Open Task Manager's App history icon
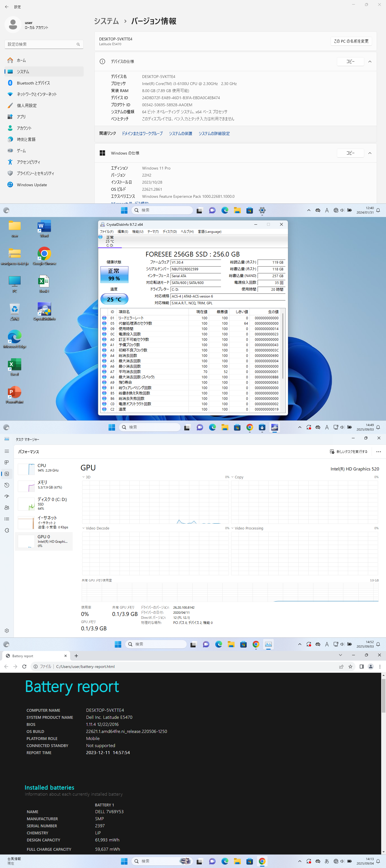 coord(7,485)
